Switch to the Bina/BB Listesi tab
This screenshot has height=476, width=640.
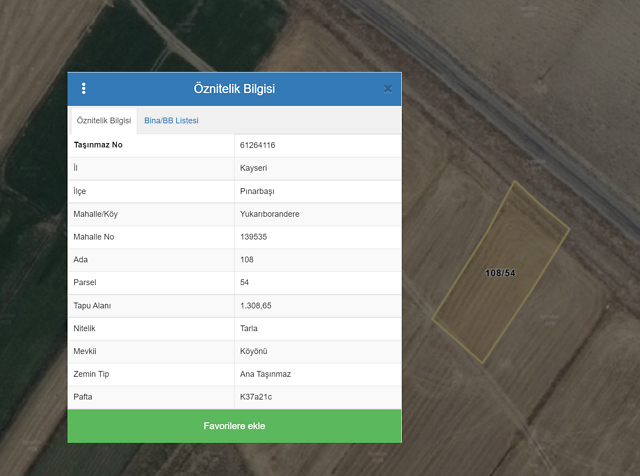pos(171,121)
